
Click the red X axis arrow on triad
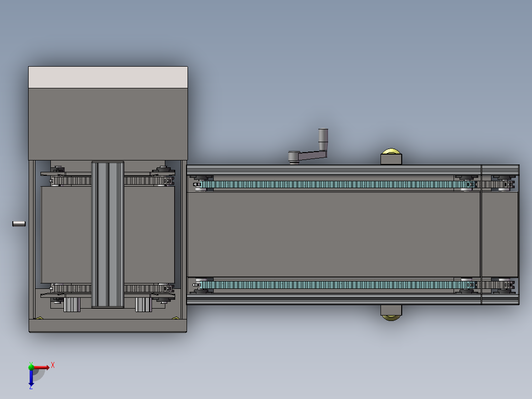(41, 367)
